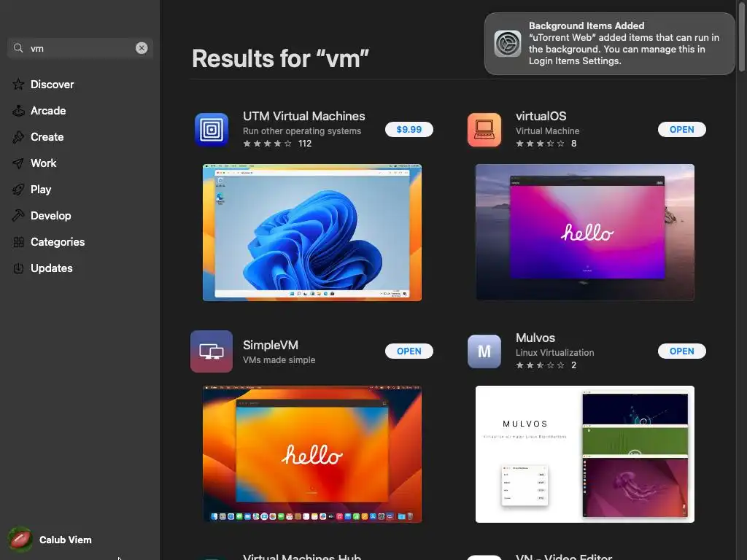
Task: Open the Develop section
Action: (x=50, y=215)
